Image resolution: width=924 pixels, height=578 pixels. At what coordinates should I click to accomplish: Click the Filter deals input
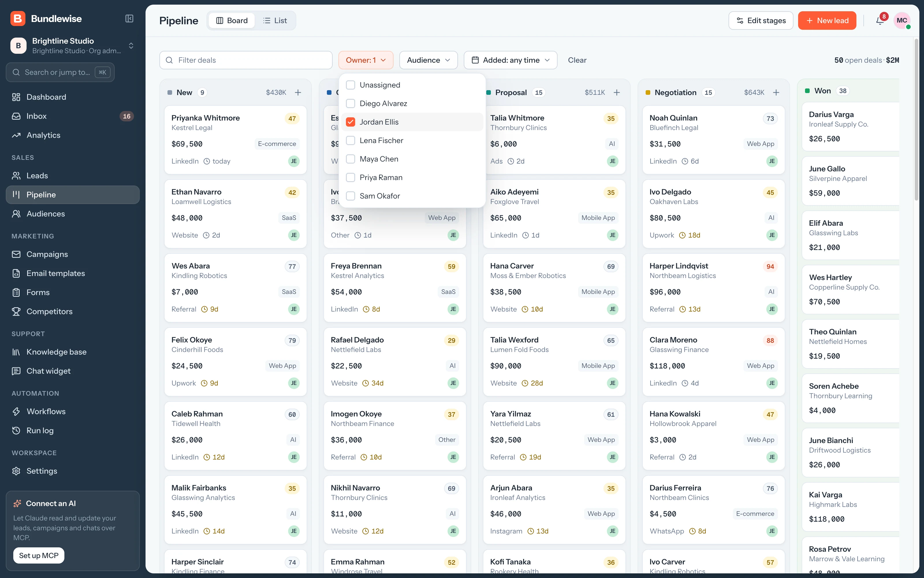[246, 60]
